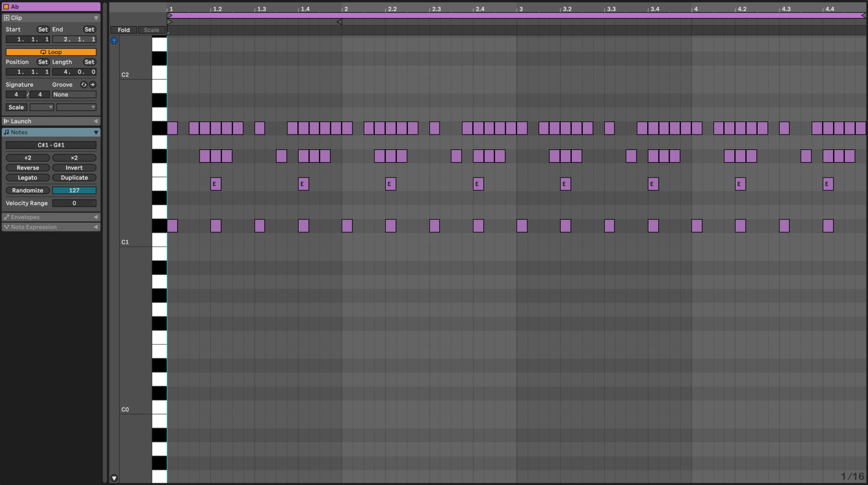This screenshot has height=485, width=868.
Task: Open the Envelopes panel
Action: [x=95, y=217]
